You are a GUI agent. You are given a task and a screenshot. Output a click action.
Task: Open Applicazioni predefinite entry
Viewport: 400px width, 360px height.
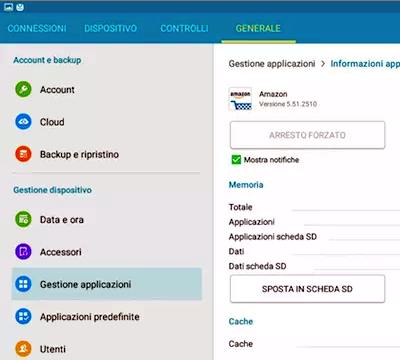click(x=107, y=316)
